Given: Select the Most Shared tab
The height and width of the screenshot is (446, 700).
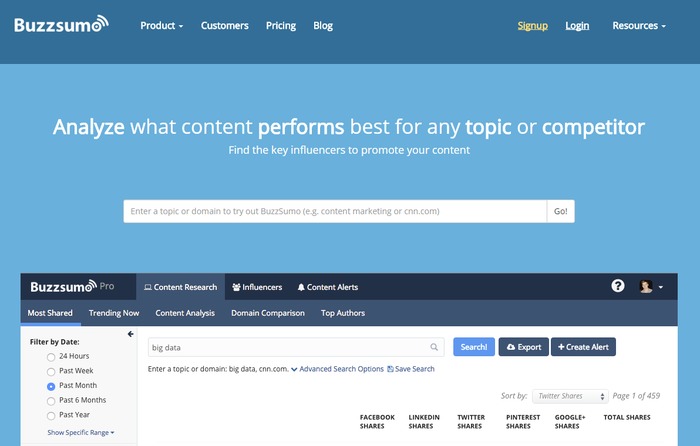Looking at the screenshot, I should tap(50, 313).
